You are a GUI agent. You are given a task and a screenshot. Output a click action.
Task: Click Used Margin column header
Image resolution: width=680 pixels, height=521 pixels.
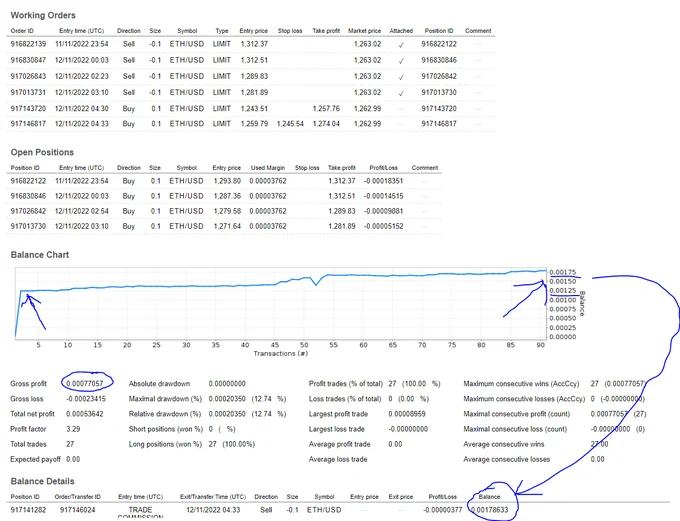(x=268, y=168)
